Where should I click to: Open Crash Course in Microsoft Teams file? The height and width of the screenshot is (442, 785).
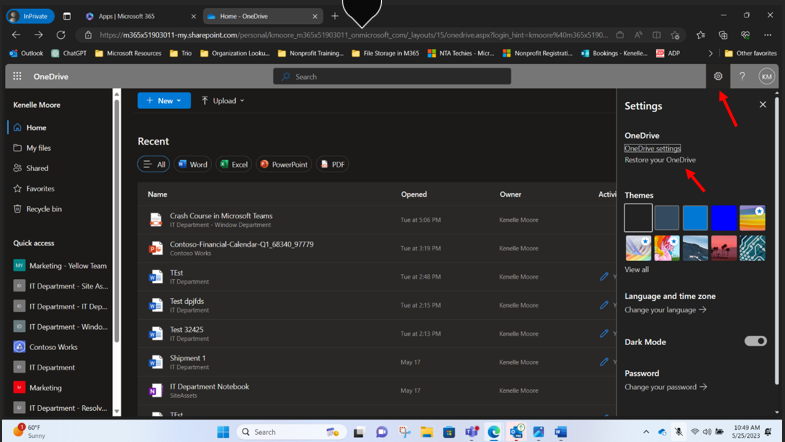(221, 216)
